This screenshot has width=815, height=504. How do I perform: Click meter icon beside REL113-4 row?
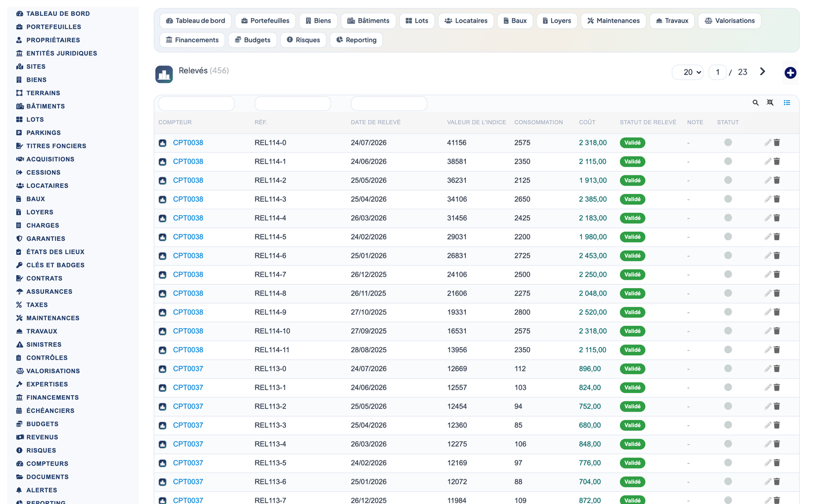(162, 444)
